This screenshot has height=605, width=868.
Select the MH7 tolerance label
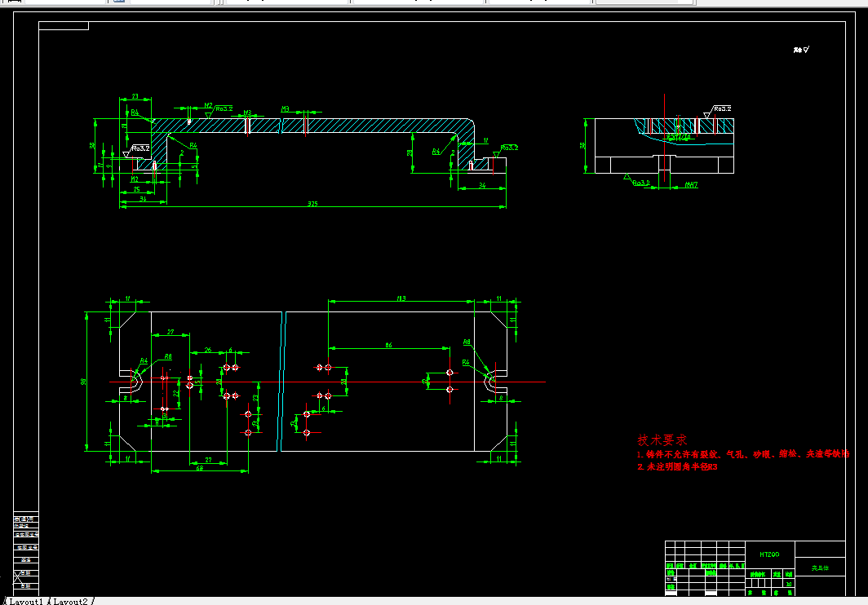(691, 185)
